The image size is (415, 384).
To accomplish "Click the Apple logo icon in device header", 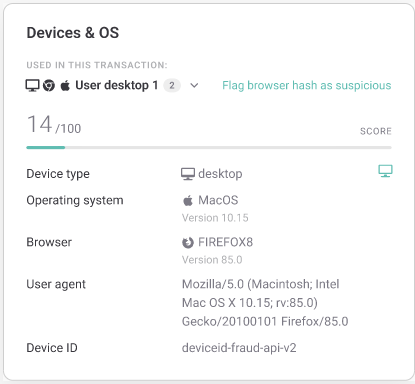I will click(65, 86).
